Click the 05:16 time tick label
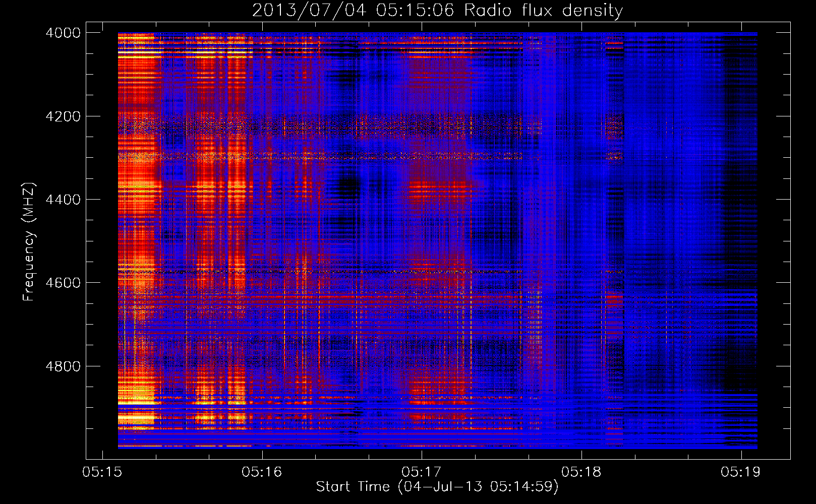816x504 pixels. click(262, 472)
